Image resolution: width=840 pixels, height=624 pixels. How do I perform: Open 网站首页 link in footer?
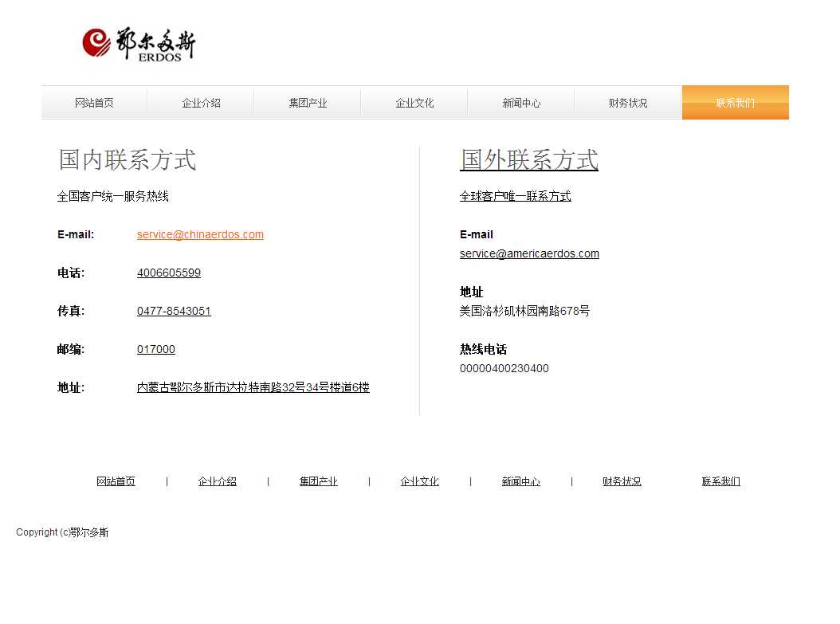[x=116, y=481]
